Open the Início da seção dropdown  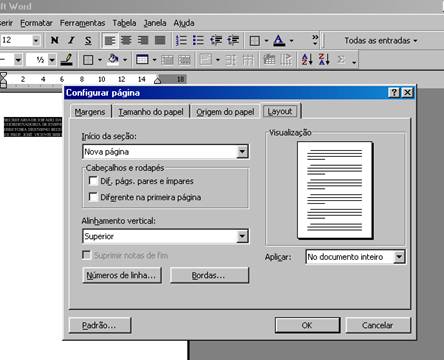[x=242, y=152]
